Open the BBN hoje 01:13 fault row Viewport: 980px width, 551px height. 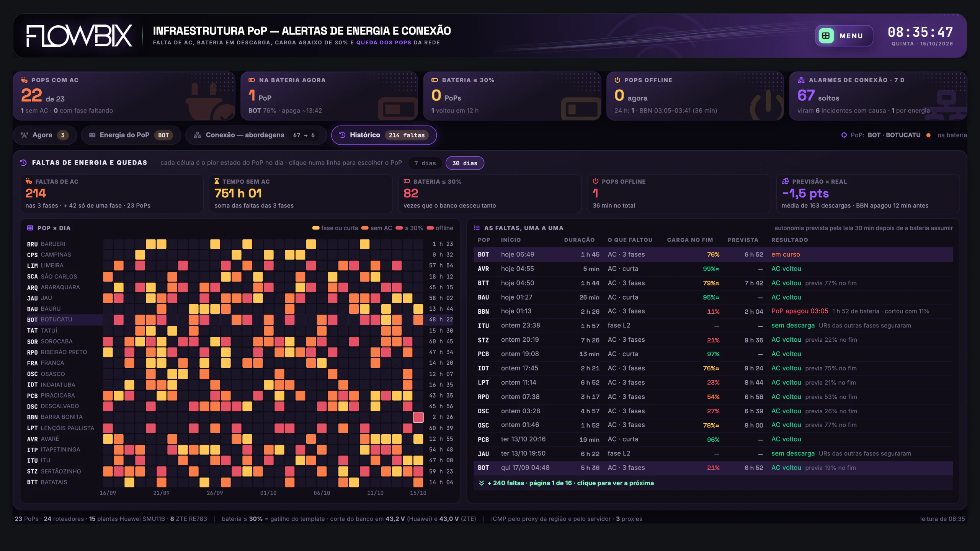pos(713,311)
